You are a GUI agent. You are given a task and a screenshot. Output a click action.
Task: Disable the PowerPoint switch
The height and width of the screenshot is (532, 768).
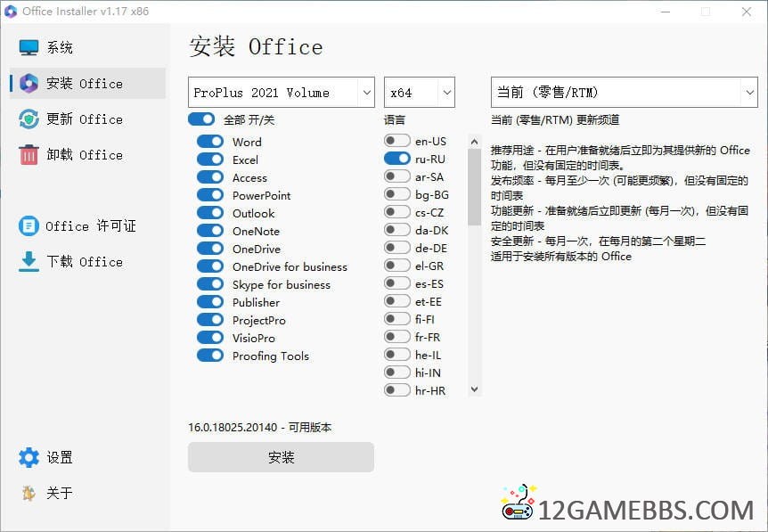(x=210, y=195)
